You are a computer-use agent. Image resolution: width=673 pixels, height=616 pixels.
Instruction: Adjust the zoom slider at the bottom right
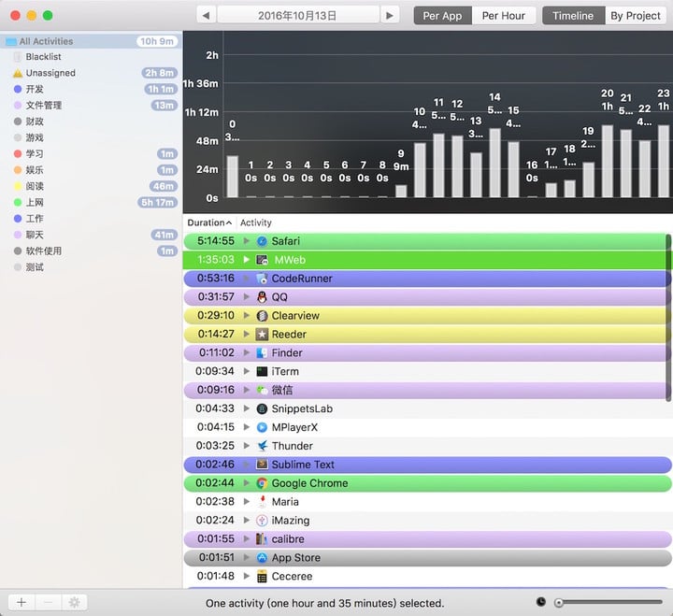coord(609,602)
